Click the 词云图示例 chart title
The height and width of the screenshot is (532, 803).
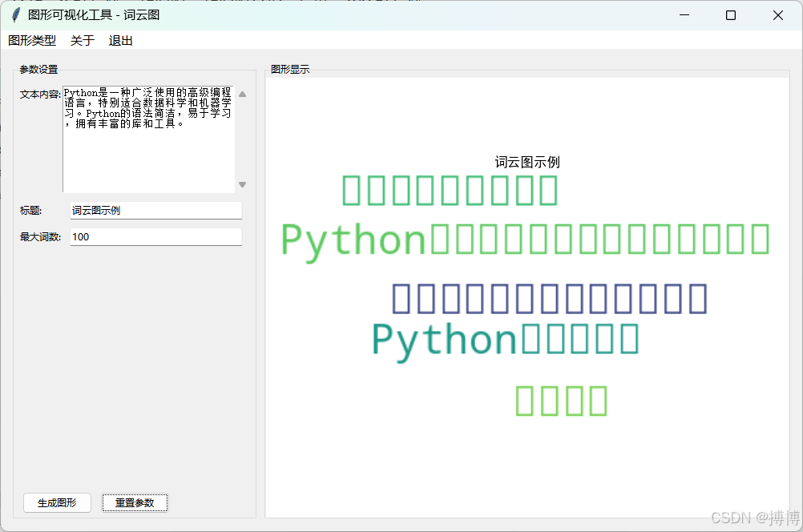pyautogui.click(x=527, y=163)
